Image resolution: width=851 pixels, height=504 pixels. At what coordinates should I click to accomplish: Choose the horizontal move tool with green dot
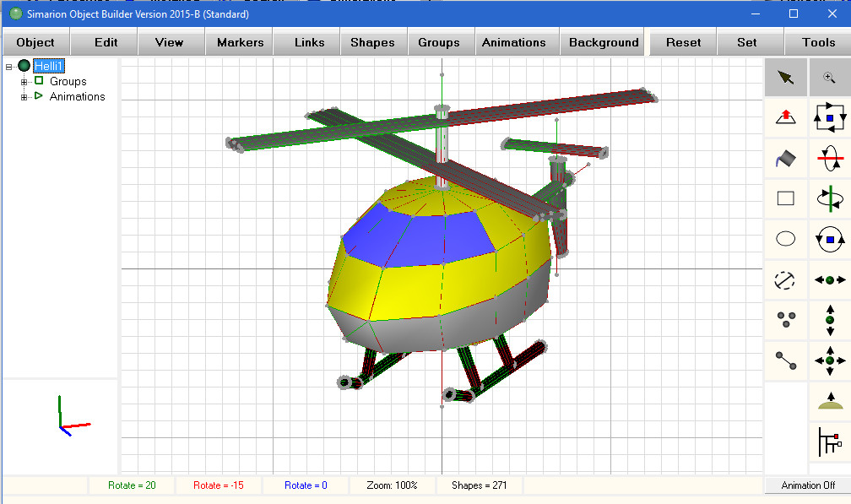(x=829, y=279)
